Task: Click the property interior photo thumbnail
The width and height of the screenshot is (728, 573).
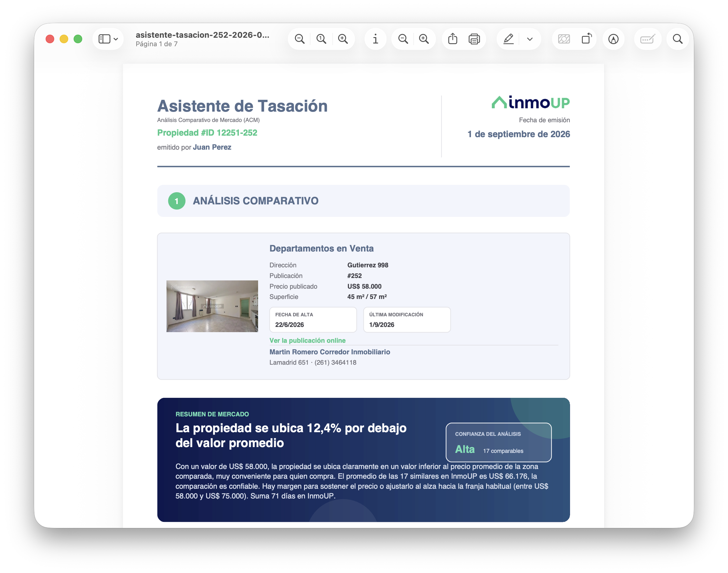Action: click(212, 306)
